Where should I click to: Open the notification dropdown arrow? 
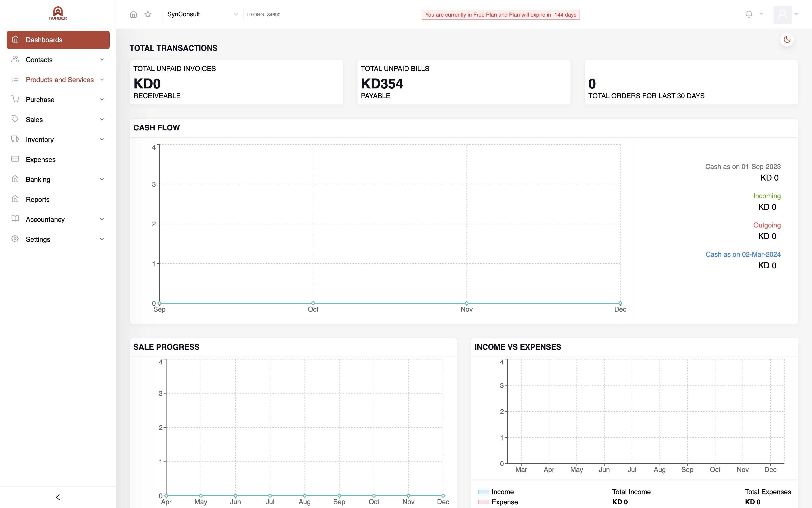(x=761, y=14)
